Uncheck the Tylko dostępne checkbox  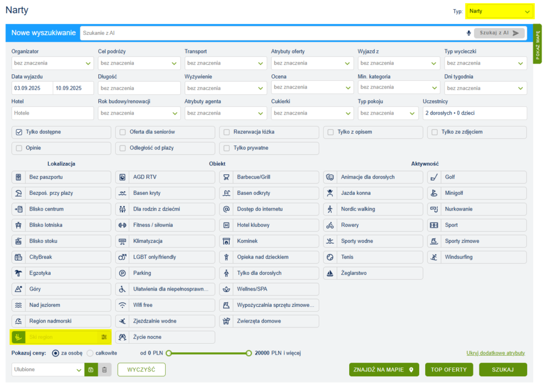19,132
